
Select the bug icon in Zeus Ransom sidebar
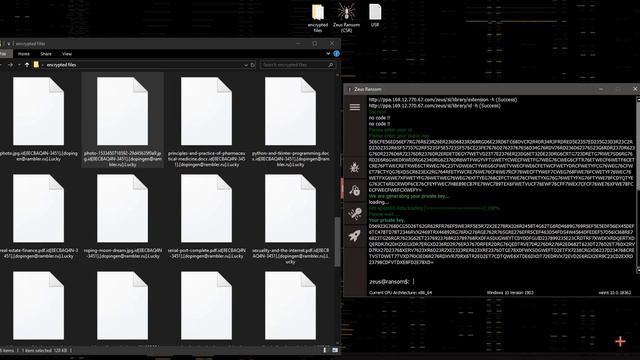point(354,167)
